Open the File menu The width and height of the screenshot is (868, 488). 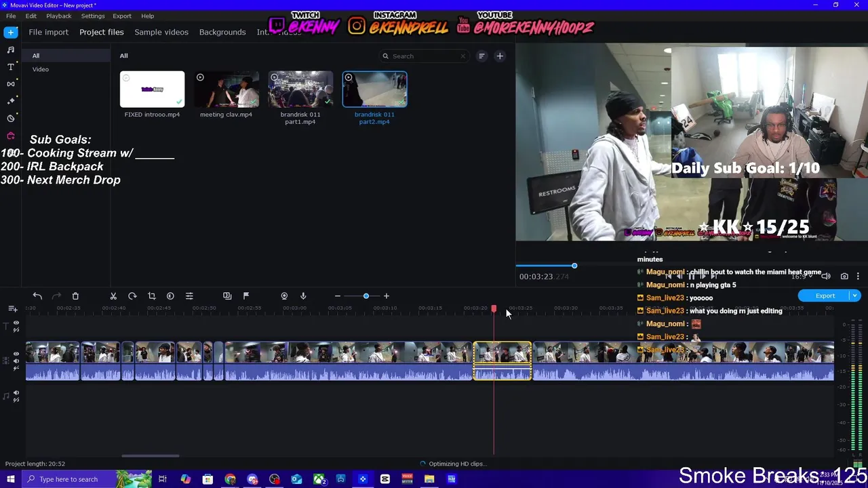point(11,16)
